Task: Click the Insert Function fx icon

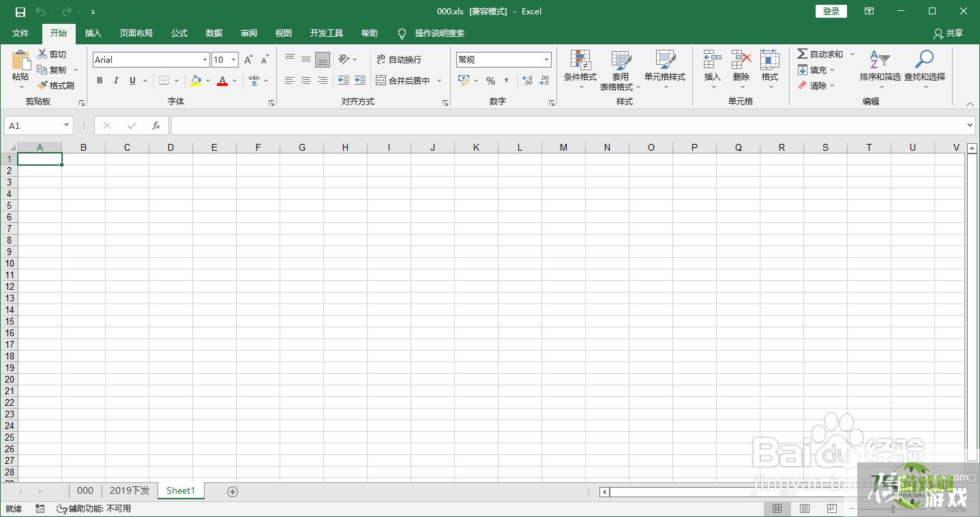Action: pos(156,125)
